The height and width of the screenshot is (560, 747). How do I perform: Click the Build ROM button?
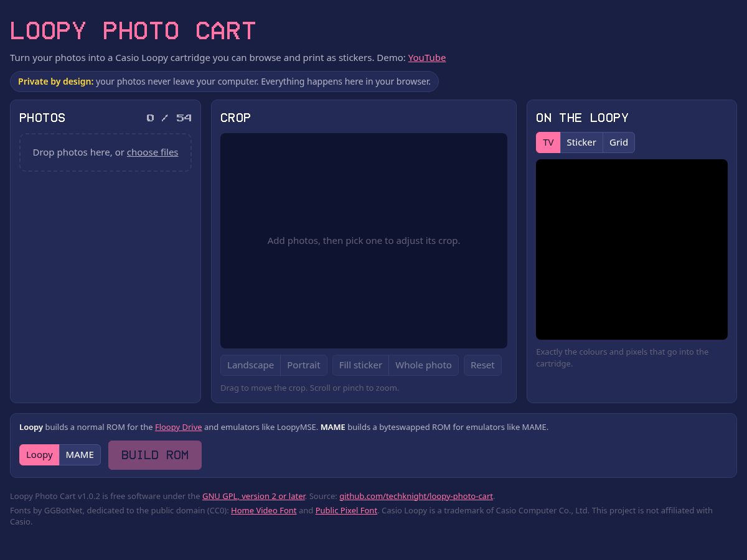(x=155, y=455)
